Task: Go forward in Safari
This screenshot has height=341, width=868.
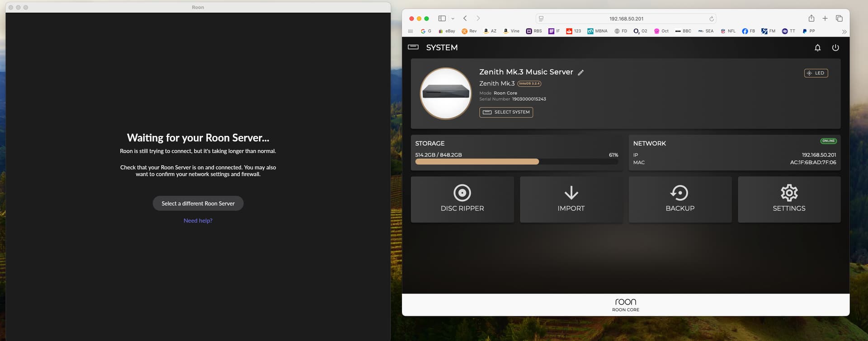Action: [478, 19]
